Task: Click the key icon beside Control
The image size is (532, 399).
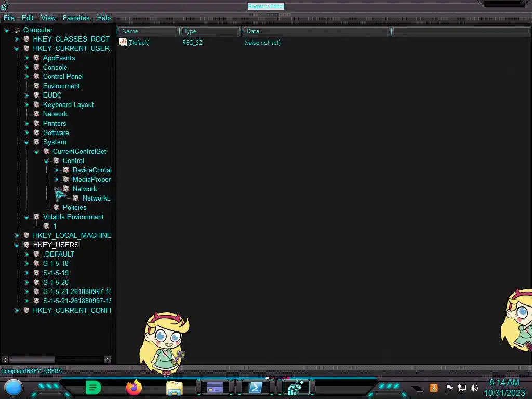Action: [x=56, y=161]
